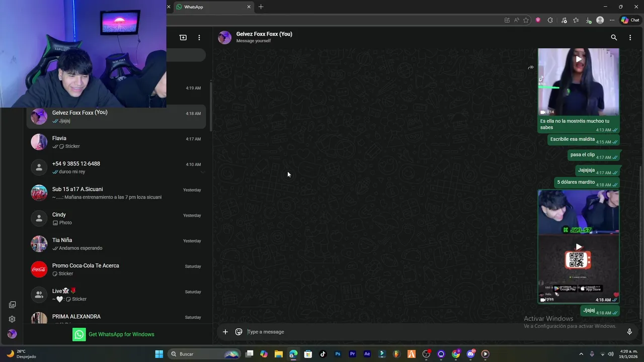Open weather widget showing 26°C Despejado
The width and height of the screenshot is (644, 362).
(x=22, y=354)
